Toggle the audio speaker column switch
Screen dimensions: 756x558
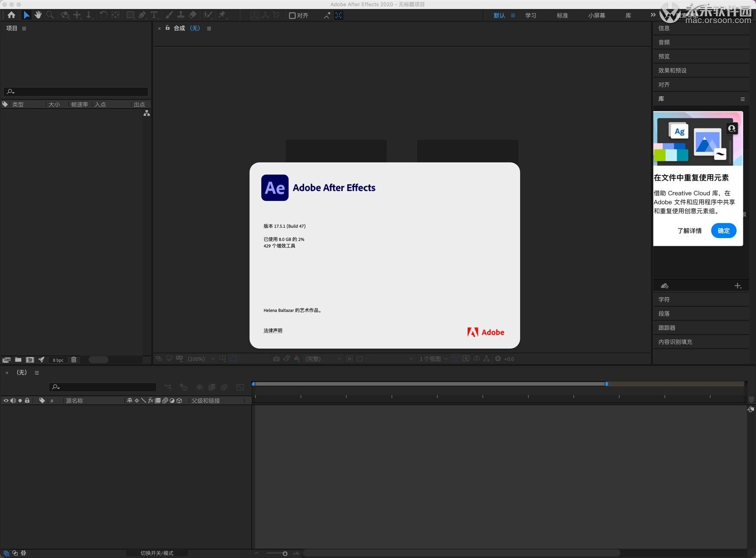coord(13,400)
